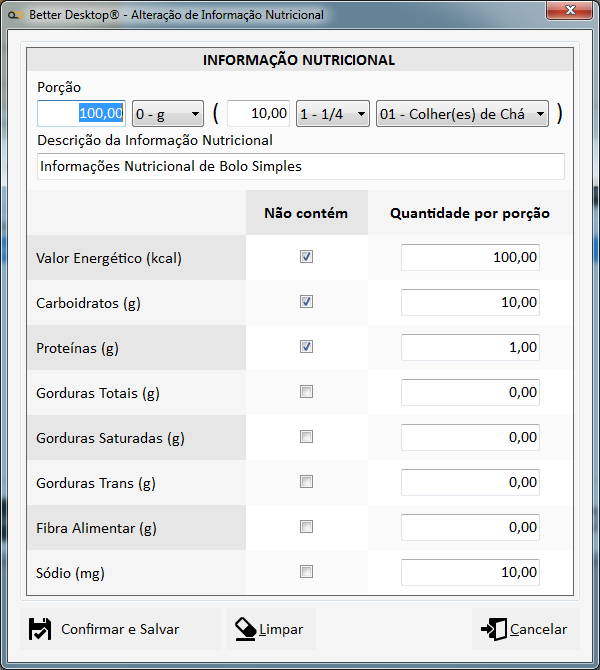This screenshot has height=670, width=600.
Task: Uncheck Carboidratos 'Não contém' checkbox
Action: click(307, 302)
